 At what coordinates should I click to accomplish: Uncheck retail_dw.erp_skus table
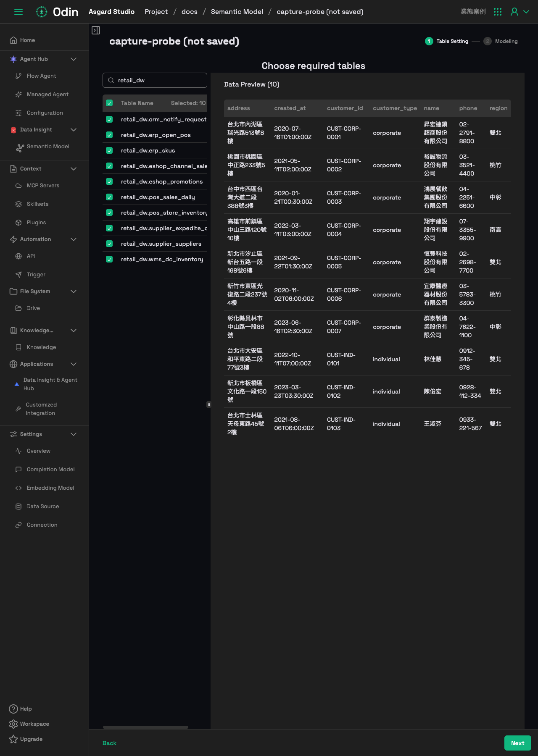pyautogui.click(x=109, y=150)
